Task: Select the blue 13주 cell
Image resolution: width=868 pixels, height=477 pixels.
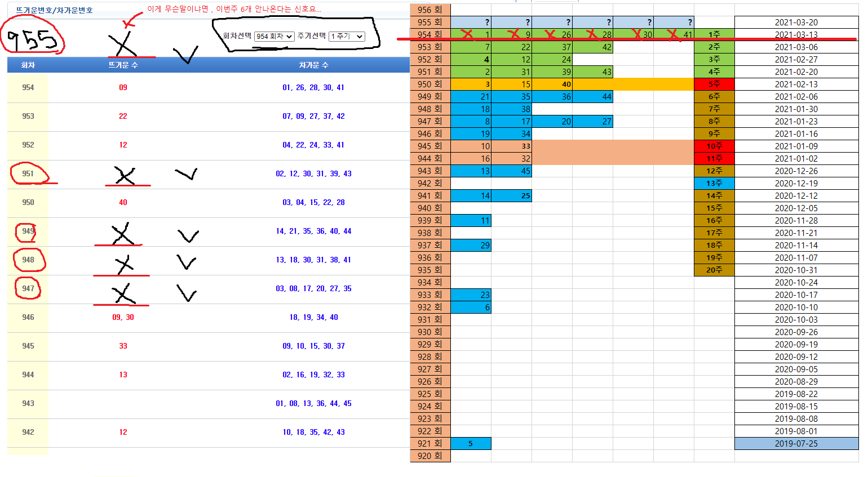Action: [x=714, y=184]
